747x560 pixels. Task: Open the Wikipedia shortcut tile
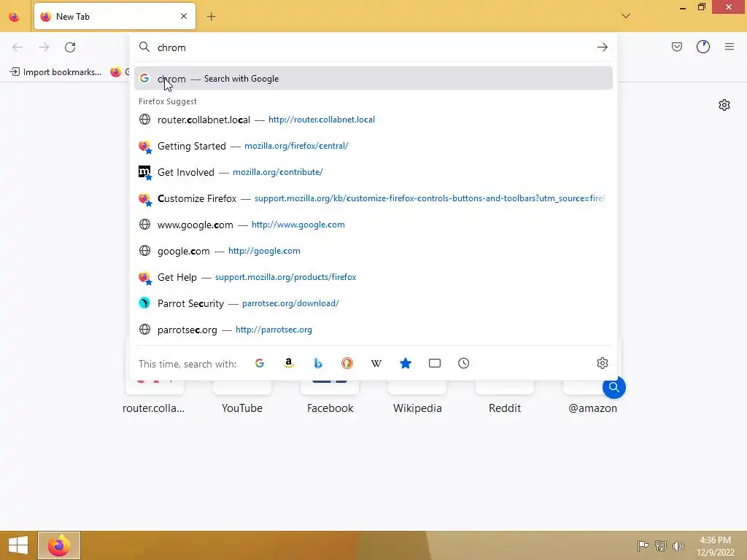coord(417,397)
